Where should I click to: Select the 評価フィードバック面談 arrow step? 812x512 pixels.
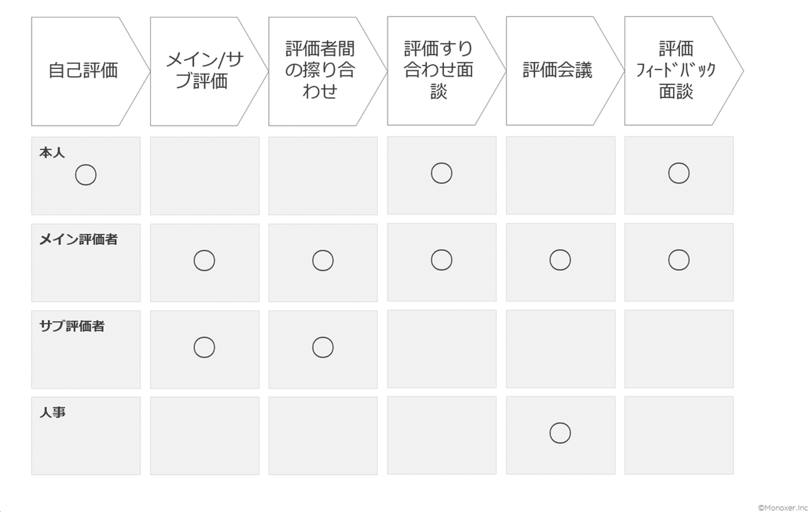click(676, 70)
